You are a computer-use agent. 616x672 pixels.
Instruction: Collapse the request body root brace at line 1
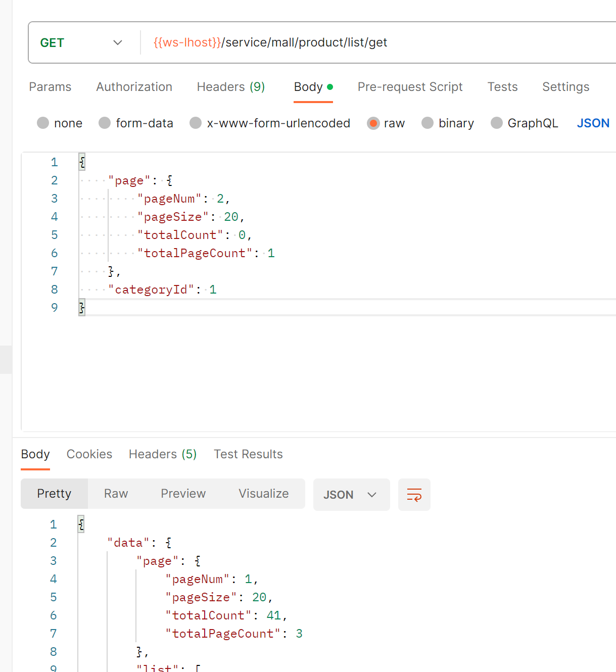[x=82, y=162]
